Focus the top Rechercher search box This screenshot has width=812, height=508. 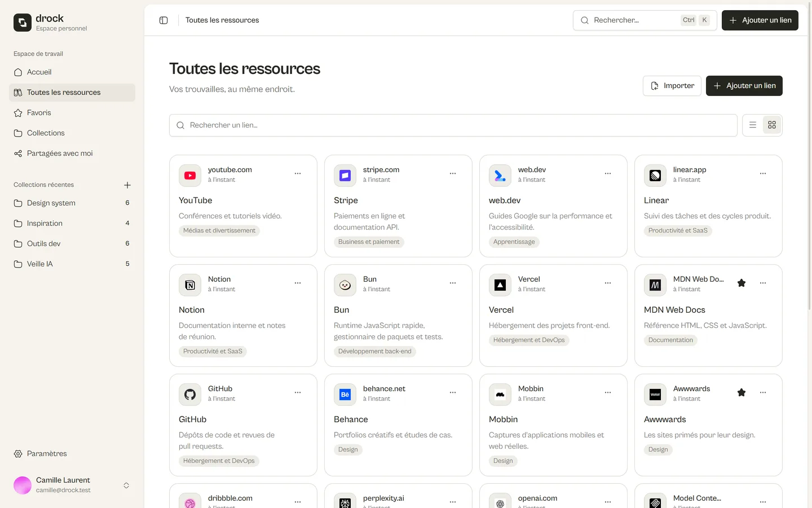pyautogui.click(x=645, y=20)
